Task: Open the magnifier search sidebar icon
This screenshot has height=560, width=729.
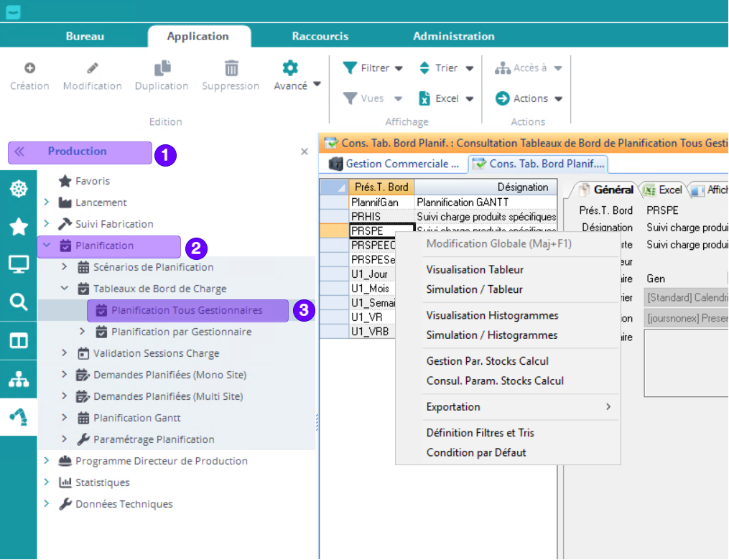Action: point(18,302)
